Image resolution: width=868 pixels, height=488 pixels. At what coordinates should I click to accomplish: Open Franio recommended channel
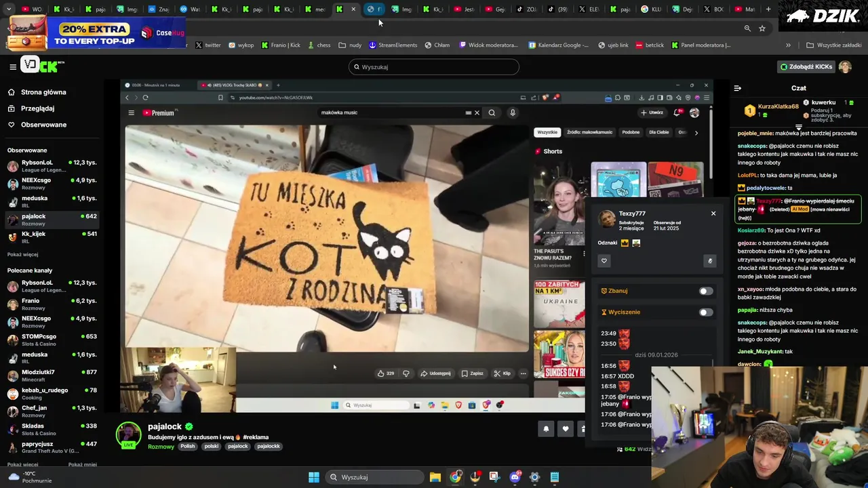52,304
